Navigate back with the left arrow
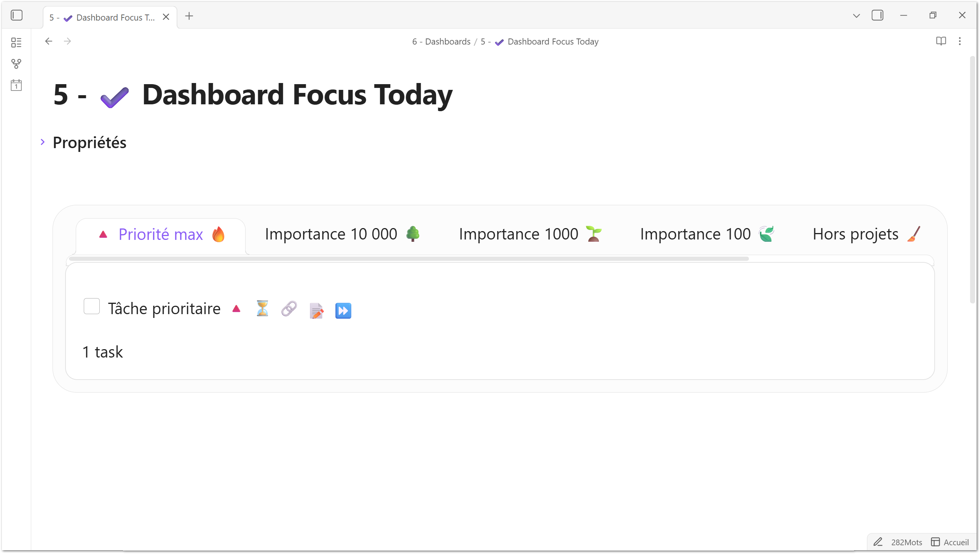 pos(48,41)
